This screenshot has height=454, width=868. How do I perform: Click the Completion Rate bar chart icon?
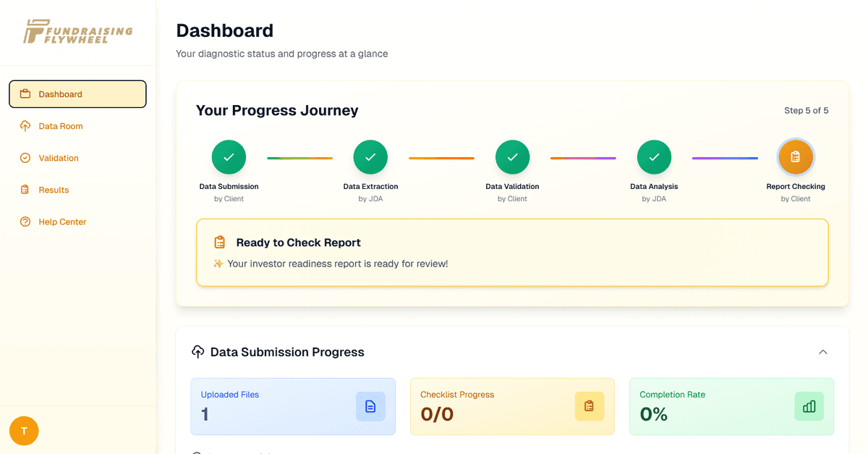(809, 406)
